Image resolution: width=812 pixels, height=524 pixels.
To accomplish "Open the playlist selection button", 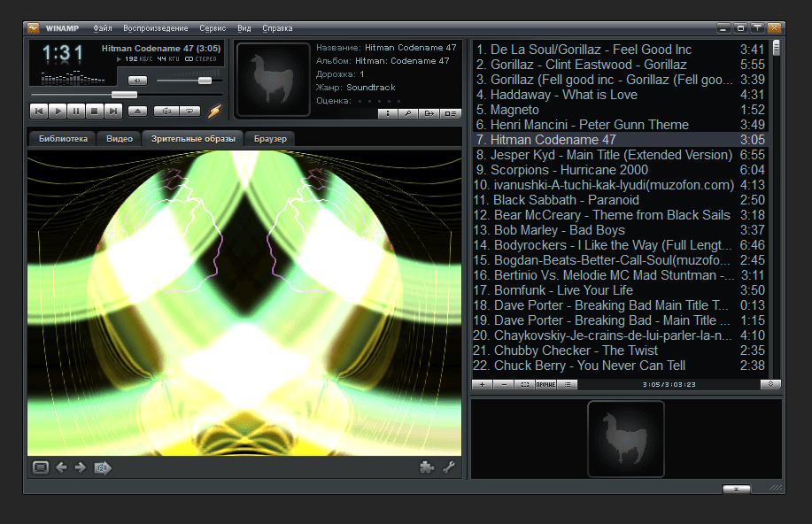I will pyautogui.click(x=524, y=384).
